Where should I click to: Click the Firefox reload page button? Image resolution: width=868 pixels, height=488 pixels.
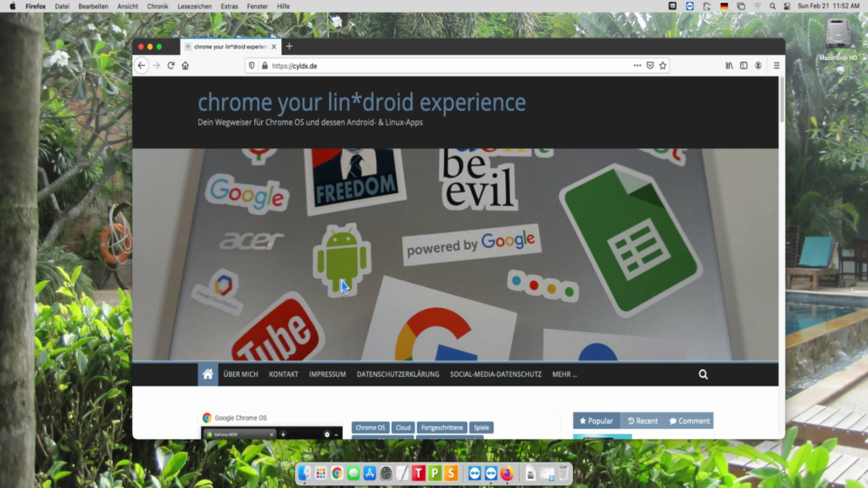(x=170, y=65)
